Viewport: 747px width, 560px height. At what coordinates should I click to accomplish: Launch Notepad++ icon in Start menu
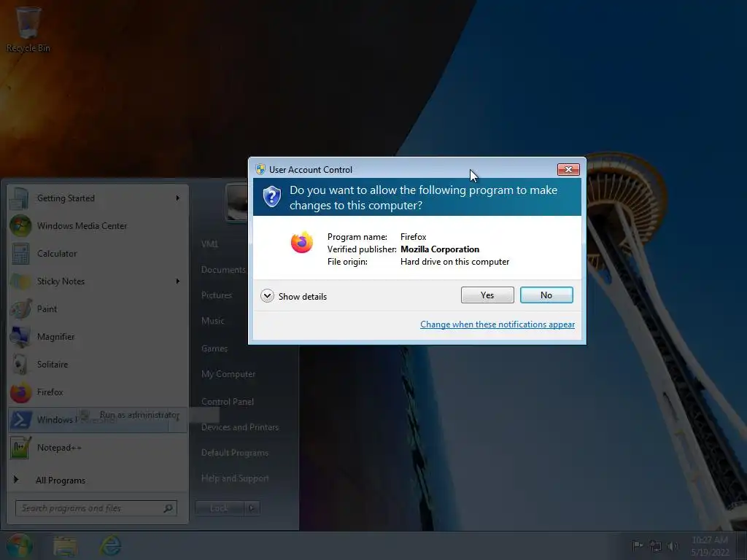tap(20, 448)
